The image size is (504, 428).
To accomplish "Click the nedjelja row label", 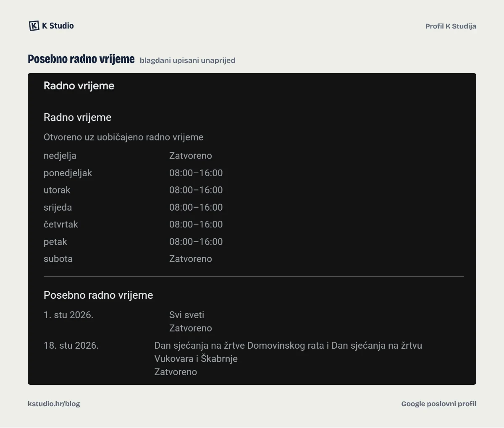I will tap(60, 156).
